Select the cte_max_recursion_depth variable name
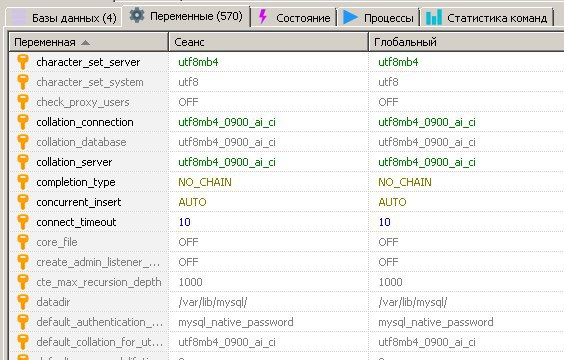This screenshot has width=564, height=360. 99,282
